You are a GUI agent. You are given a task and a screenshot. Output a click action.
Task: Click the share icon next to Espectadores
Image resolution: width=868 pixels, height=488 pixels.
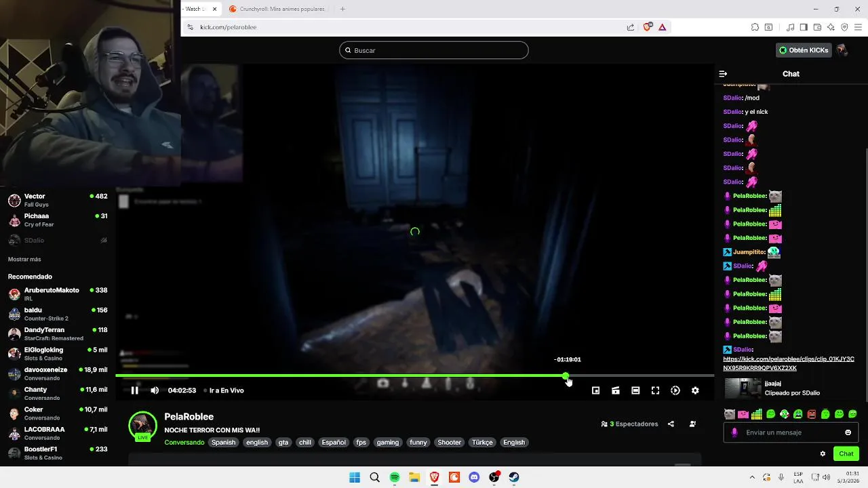(671, 424)
